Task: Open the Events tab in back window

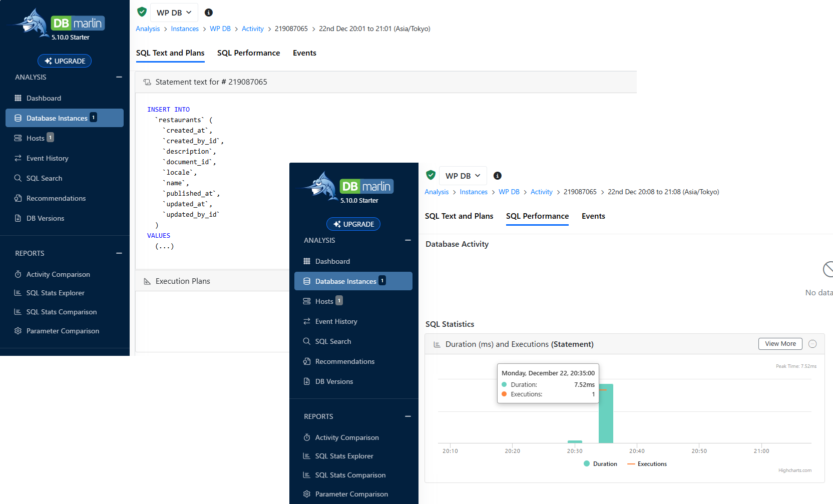Action: click(x=305, y=53)
